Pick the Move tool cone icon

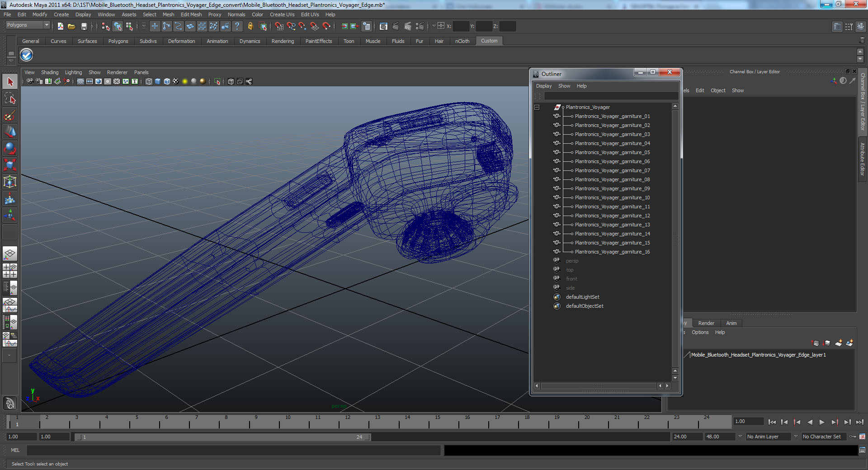click(x=10, y=132)
